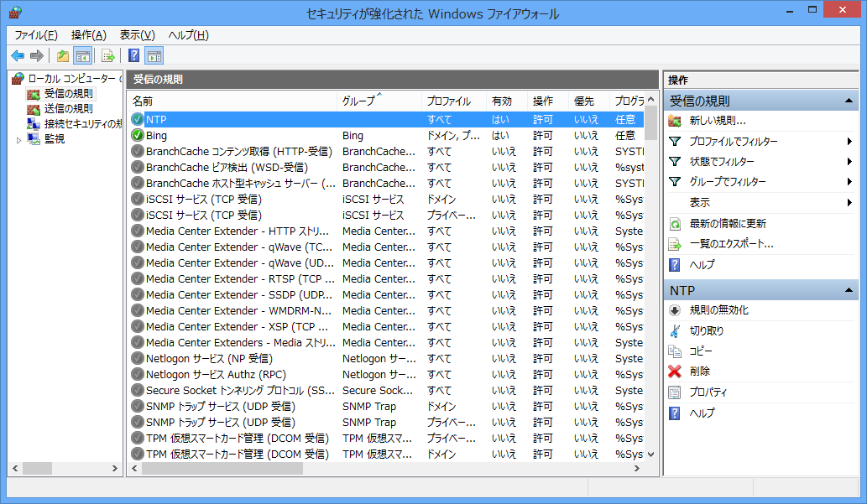Collapse the 受信の規則 actions section header
The image size is (867, 504).
(x=849, y=101)
